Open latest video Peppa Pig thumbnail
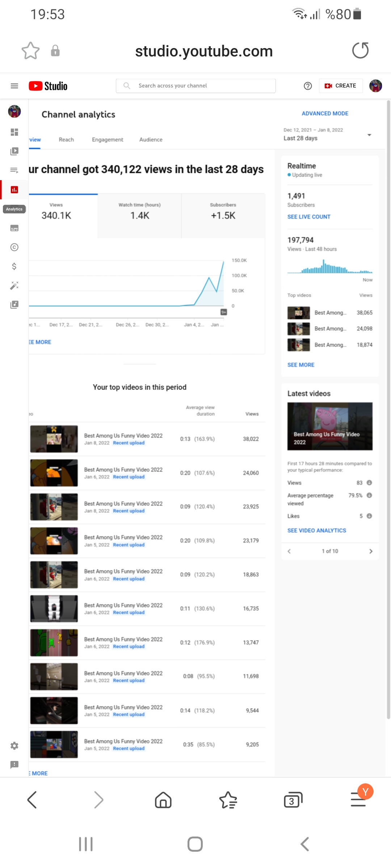 [x=330, y=426]
